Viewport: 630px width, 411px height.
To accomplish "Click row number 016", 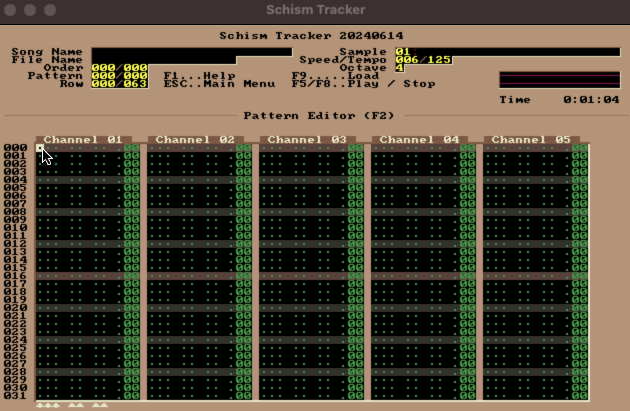I will click(16, 276).
